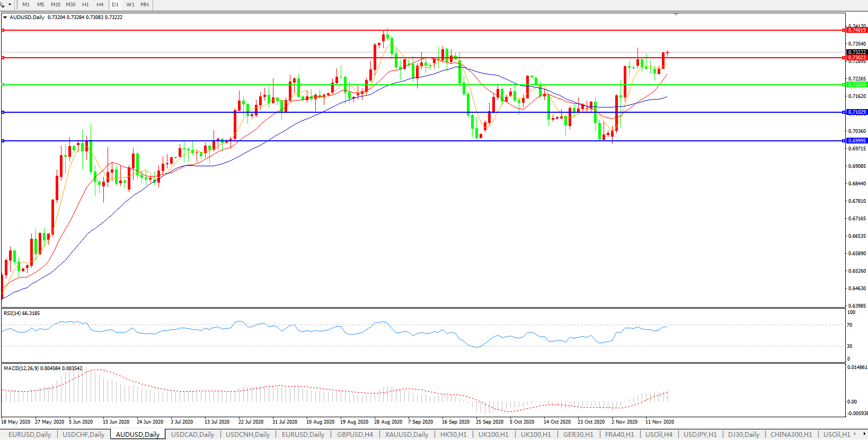Click the 0.69995 blue price label

856,141
